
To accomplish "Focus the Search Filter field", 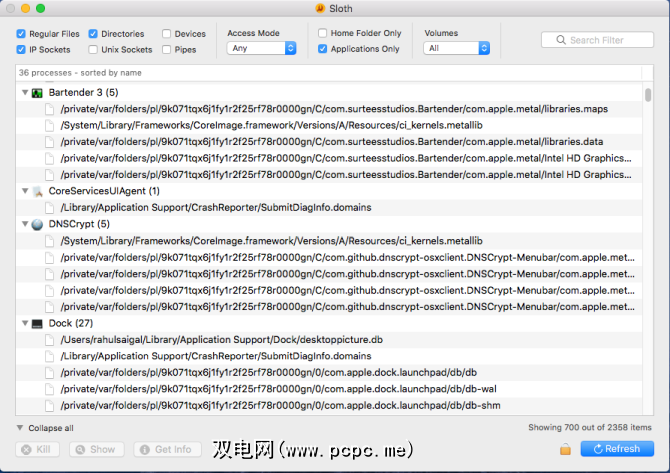I will click(x=597, y=40).
